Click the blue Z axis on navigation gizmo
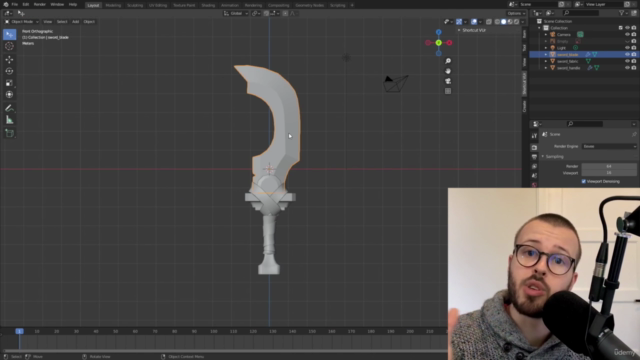 438,32
